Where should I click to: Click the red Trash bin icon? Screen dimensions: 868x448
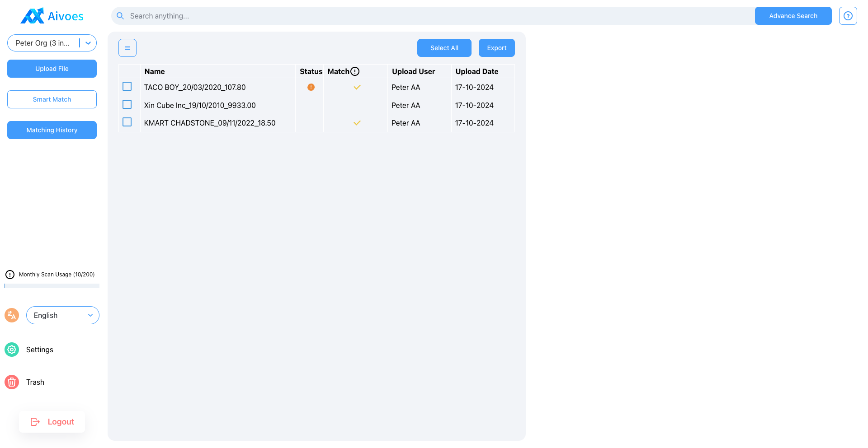coord(12,382)
